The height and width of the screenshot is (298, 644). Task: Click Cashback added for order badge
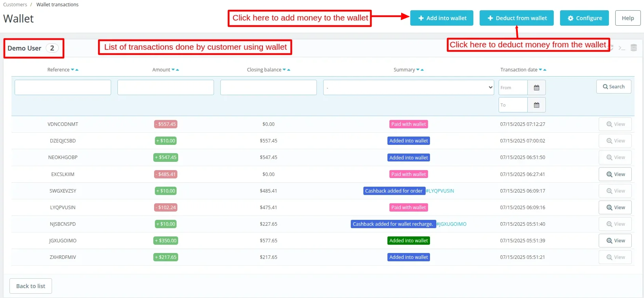[x=394, y=191]
